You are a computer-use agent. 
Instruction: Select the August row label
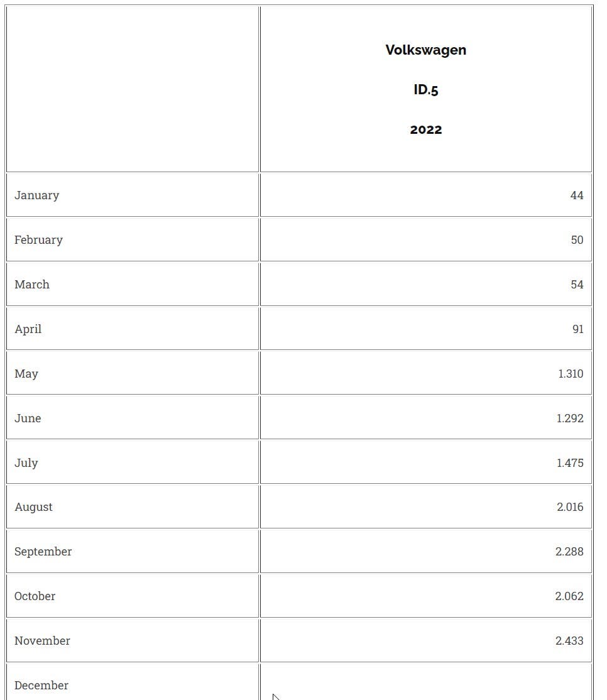[x=34, y=507]
